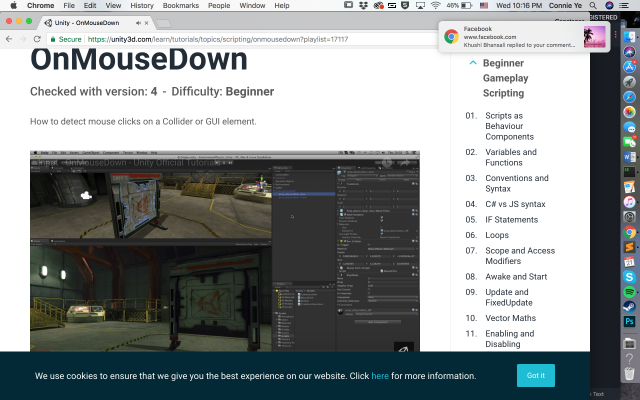Open Finder from the Dock
Image resolution: width=640 pixels, height=400 pixels.
(x=629, y=36)
